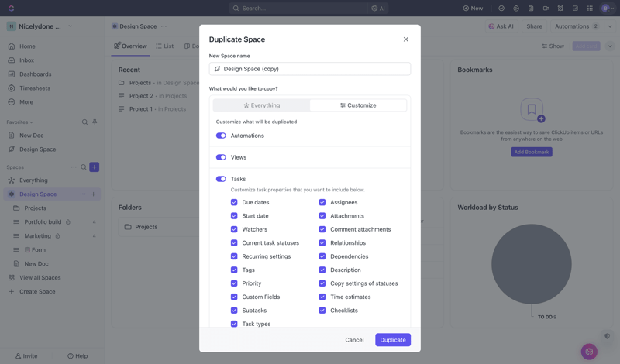Click the ClickUp logo icon
This screenshot has height=364, width=620.
[12, 8]
